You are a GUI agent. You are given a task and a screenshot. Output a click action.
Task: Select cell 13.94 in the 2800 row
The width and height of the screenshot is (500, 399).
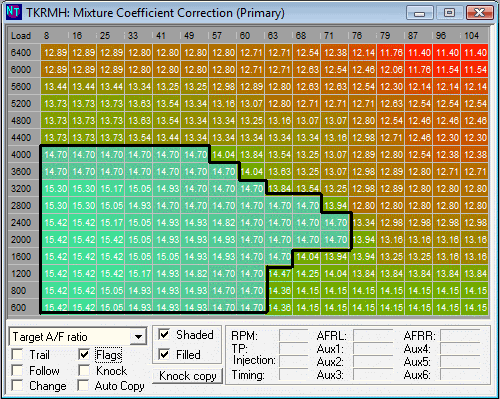(x=335, y=206)
